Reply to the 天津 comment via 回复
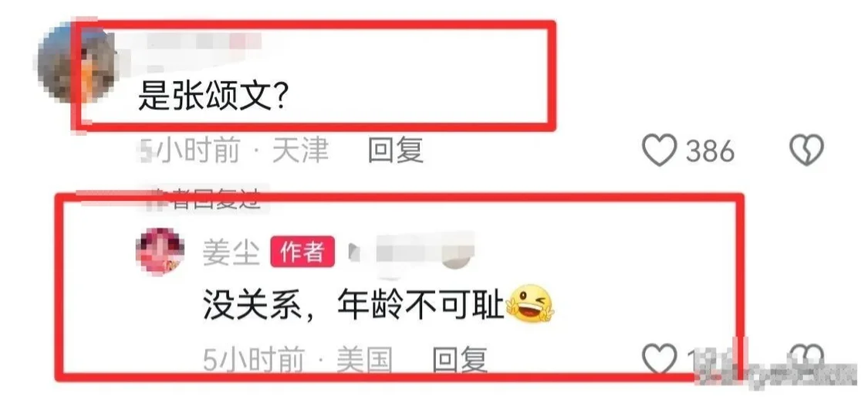 [396, 151]
